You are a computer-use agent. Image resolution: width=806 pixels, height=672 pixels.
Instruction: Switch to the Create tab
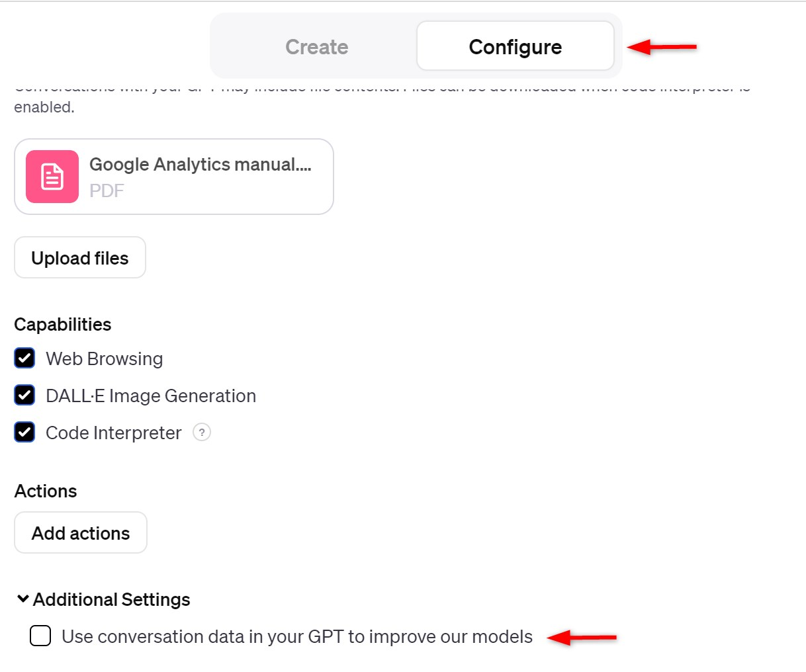[316, 47]
